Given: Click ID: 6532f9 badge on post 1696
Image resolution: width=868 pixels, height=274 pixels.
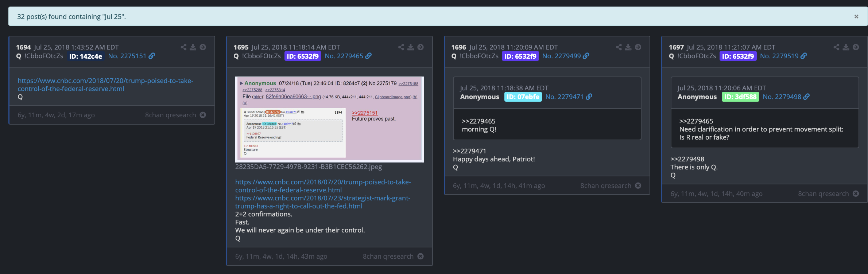Looking at the screenshot, I should tap(520, 56).
